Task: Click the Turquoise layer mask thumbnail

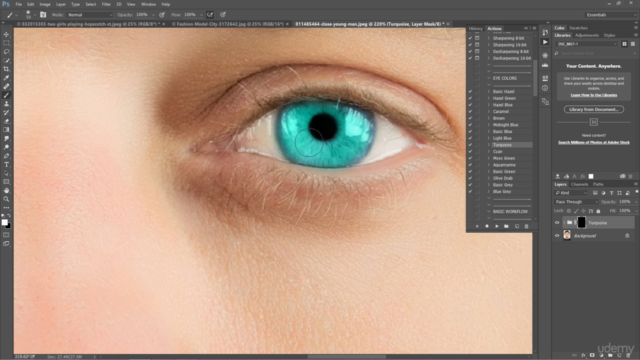Action: [x=581, y=222]
